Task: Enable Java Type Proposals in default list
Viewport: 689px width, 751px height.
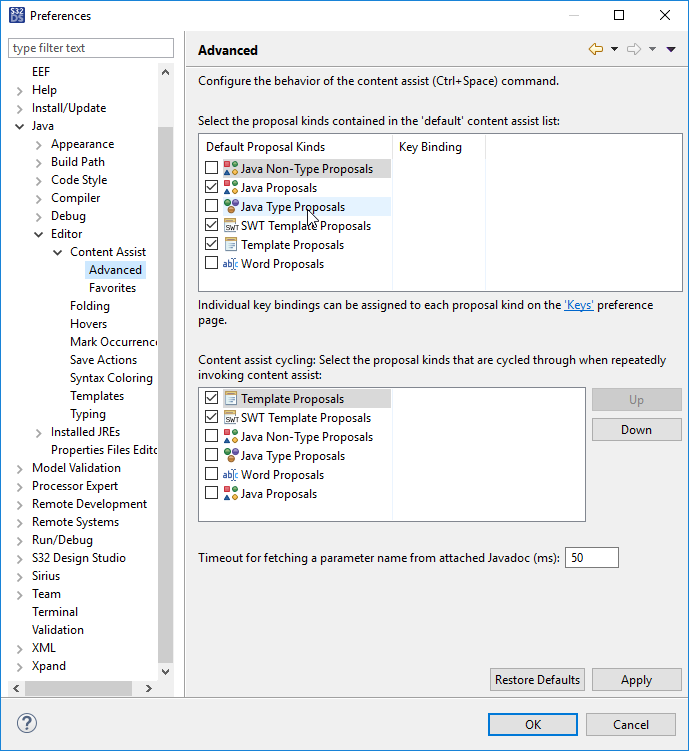Action: click(x=211, y=207)
